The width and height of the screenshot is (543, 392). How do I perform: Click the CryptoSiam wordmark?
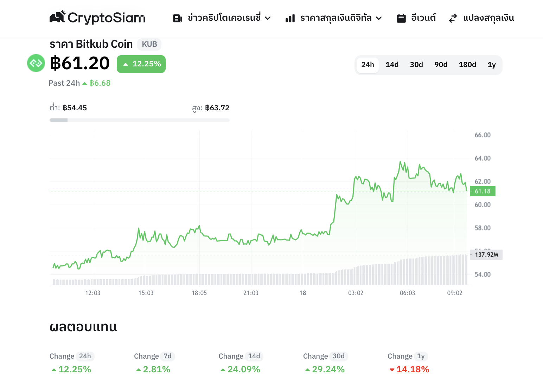click(x=107, y=18)
